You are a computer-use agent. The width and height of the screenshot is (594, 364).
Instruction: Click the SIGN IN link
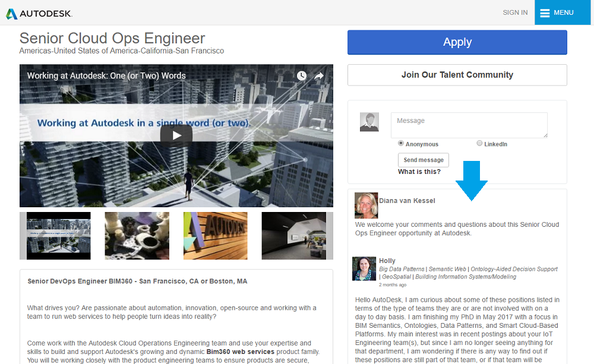515,12
